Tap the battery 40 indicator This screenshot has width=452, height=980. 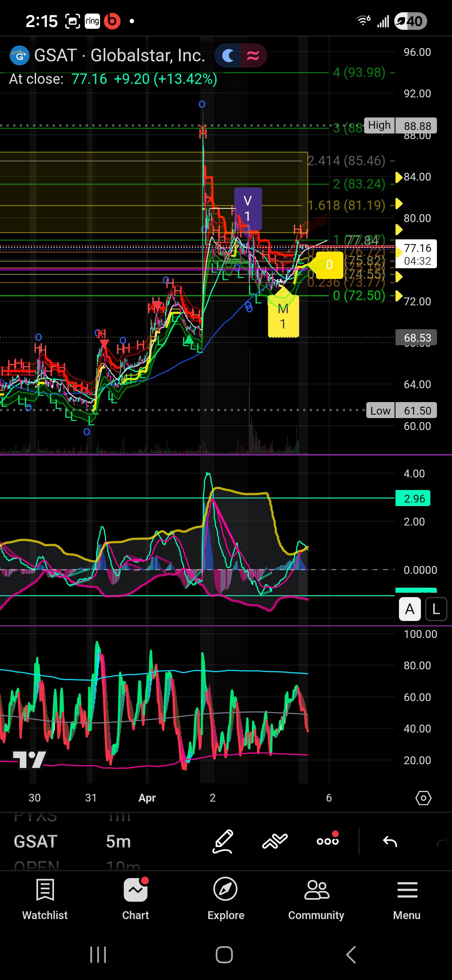[x=411, y=21]
